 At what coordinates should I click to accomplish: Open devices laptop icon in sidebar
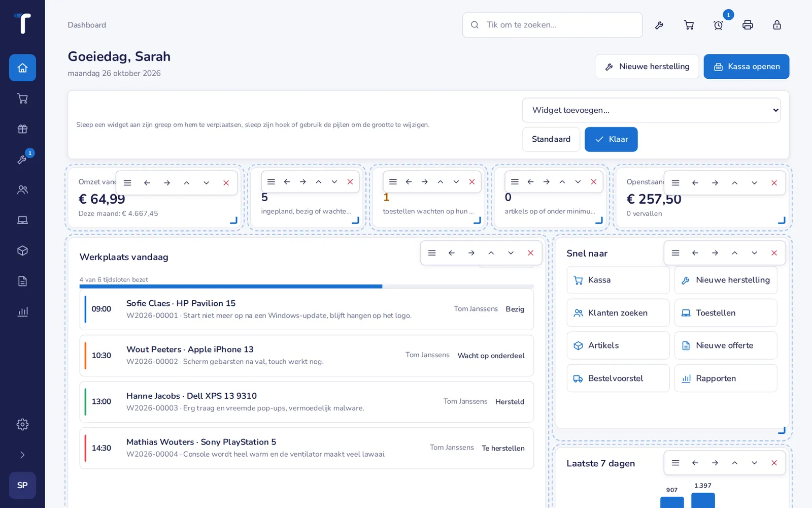click(x=22, y=220)
